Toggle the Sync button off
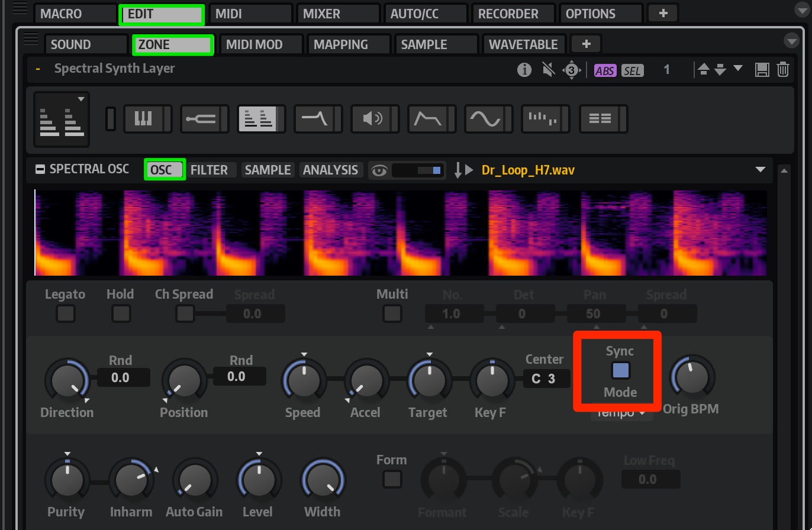 [620, 370]
